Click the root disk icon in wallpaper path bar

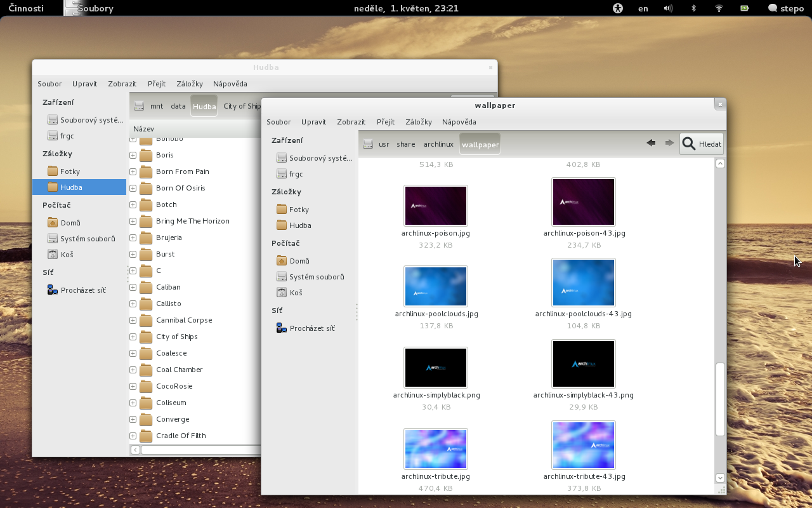(x=368, y=144)
